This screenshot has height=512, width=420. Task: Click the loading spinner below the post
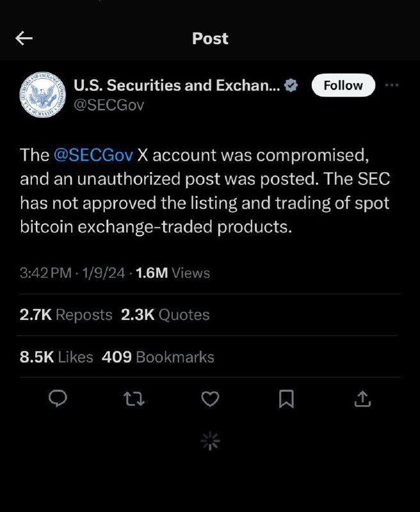click(210, 441)
